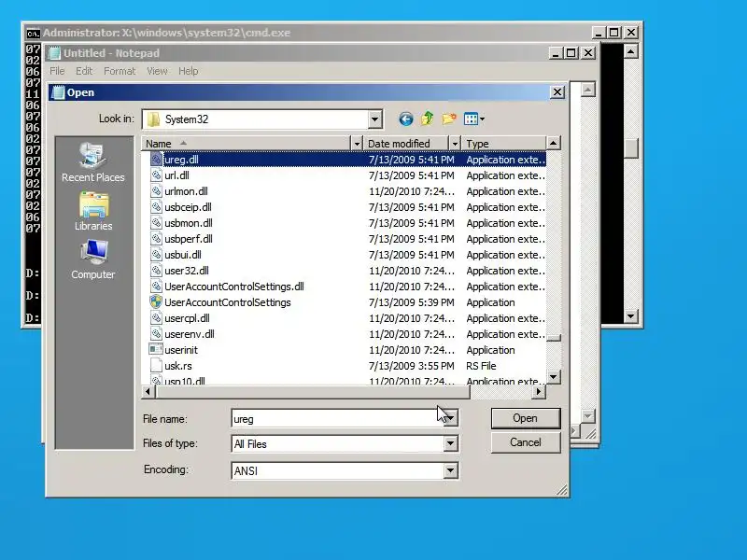
Task: Sort by Type column header
Action: 503,144
